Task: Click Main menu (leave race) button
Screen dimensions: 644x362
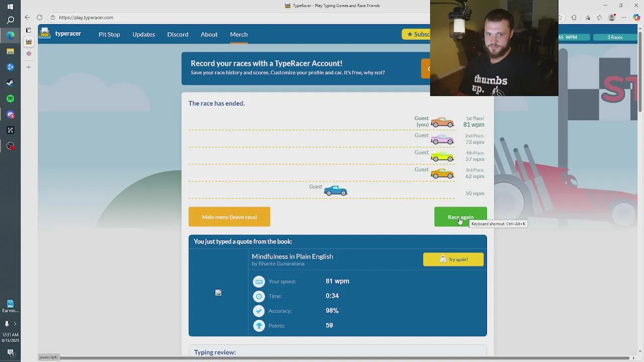Action: point(229,217)
